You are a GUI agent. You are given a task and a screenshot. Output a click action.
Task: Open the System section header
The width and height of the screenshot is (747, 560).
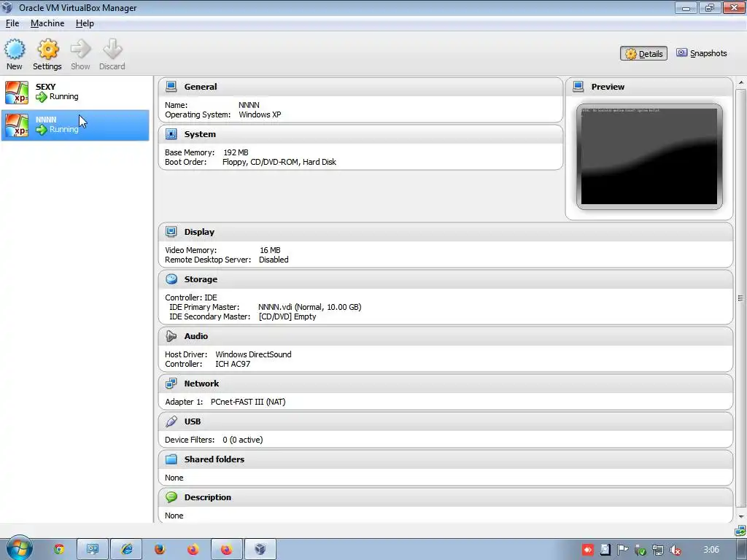360,134
